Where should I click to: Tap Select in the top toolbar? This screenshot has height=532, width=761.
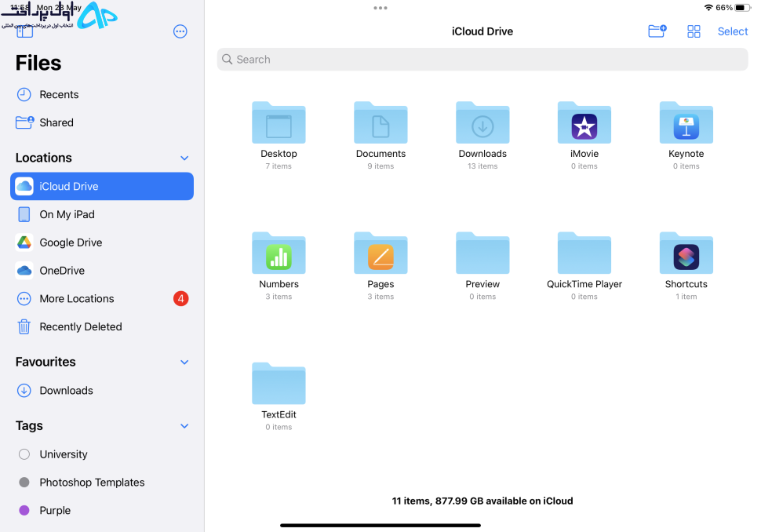733,31
